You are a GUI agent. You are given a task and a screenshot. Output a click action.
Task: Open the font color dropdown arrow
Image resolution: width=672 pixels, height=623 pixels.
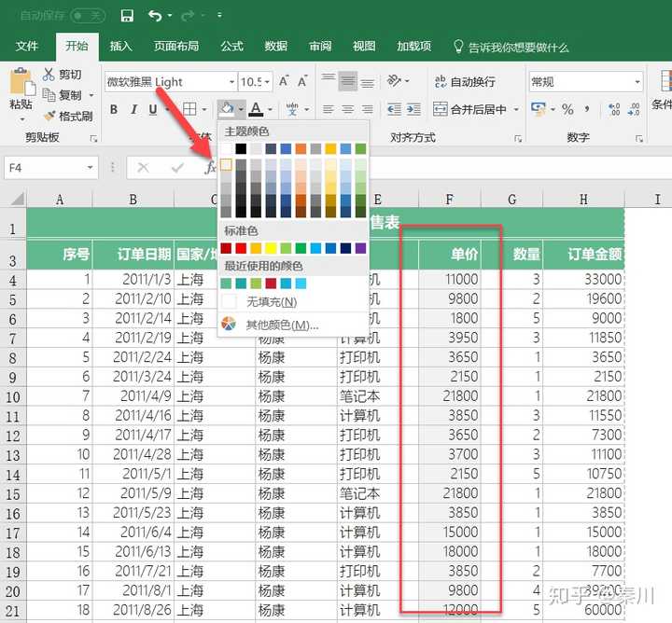[x=270, y=110]
